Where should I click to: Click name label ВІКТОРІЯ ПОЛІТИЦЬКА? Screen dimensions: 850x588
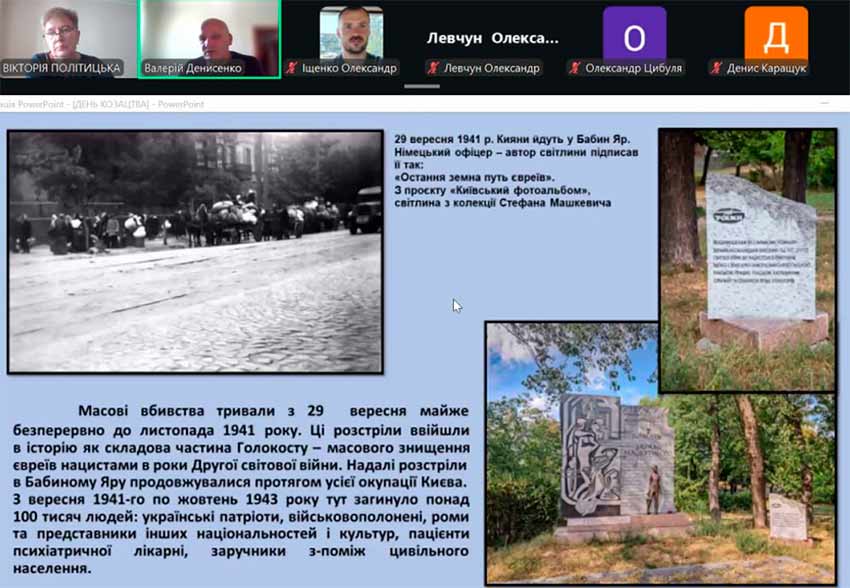coord(61,68)
